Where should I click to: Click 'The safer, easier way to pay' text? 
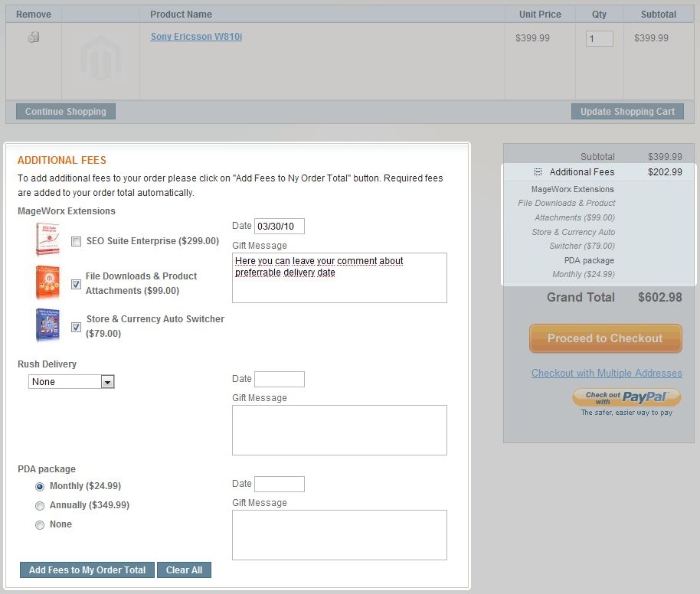(x=626, y=413)
